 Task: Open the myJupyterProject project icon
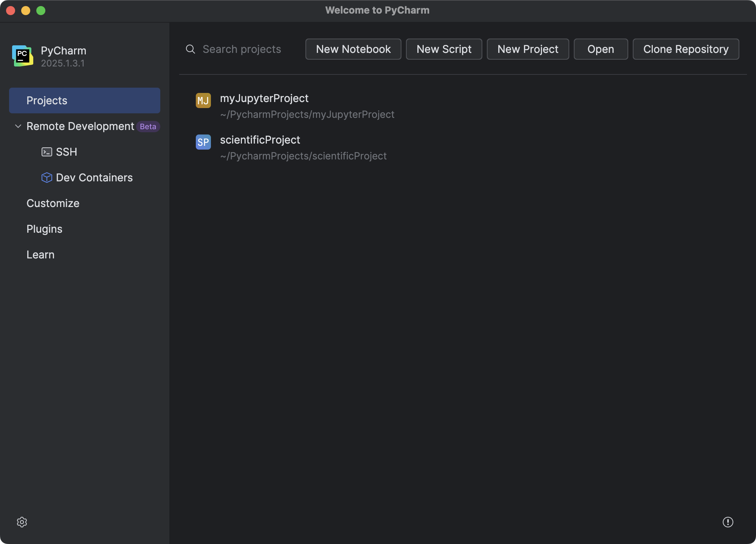[203, 100]
